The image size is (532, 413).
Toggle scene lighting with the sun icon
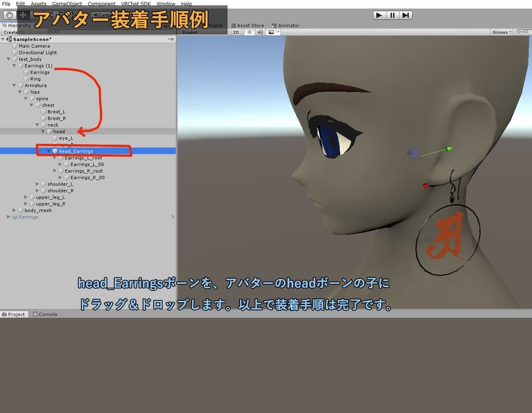(x=249, y=32)
